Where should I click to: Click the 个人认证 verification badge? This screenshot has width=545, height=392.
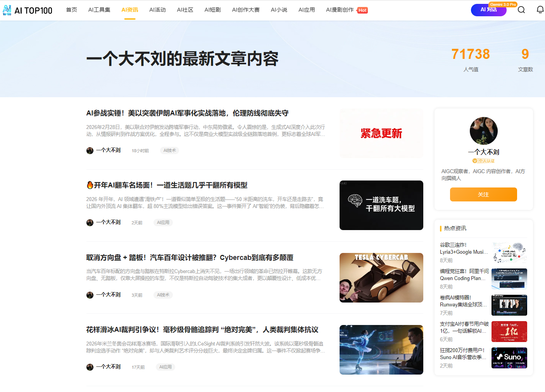click(483, 161)
